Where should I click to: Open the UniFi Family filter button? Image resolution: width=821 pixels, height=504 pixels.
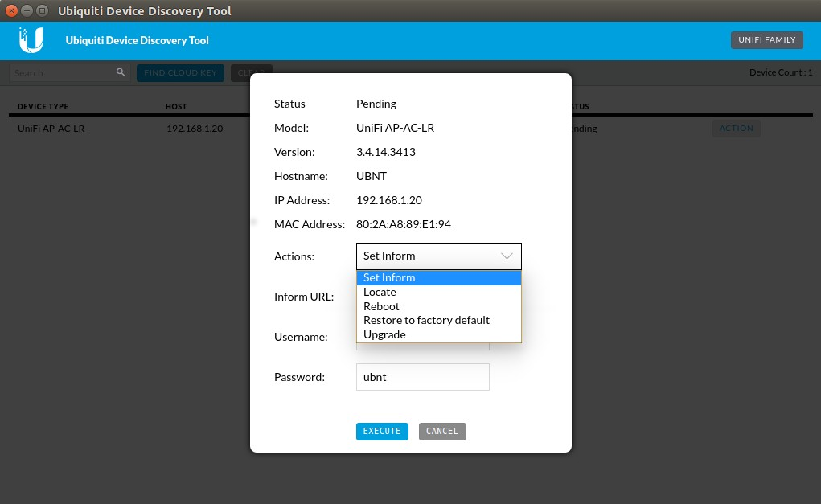(x=767, y=39)
